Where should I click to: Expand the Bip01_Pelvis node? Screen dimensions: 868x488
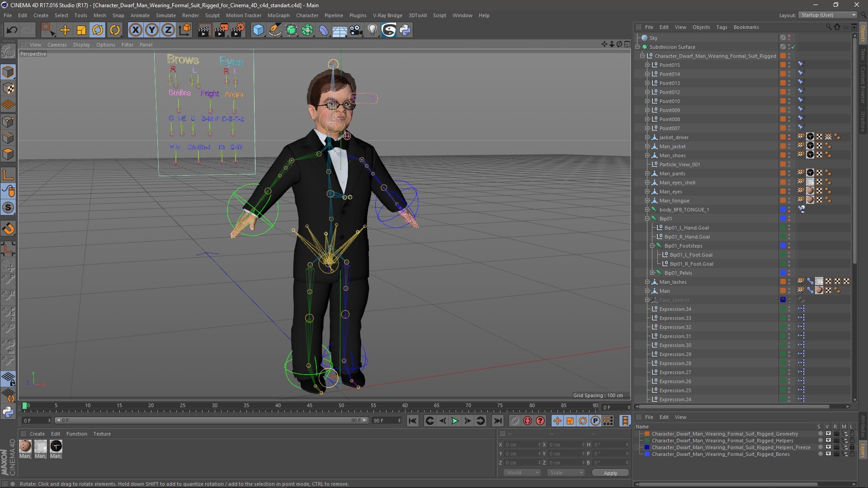coord(652,273)
